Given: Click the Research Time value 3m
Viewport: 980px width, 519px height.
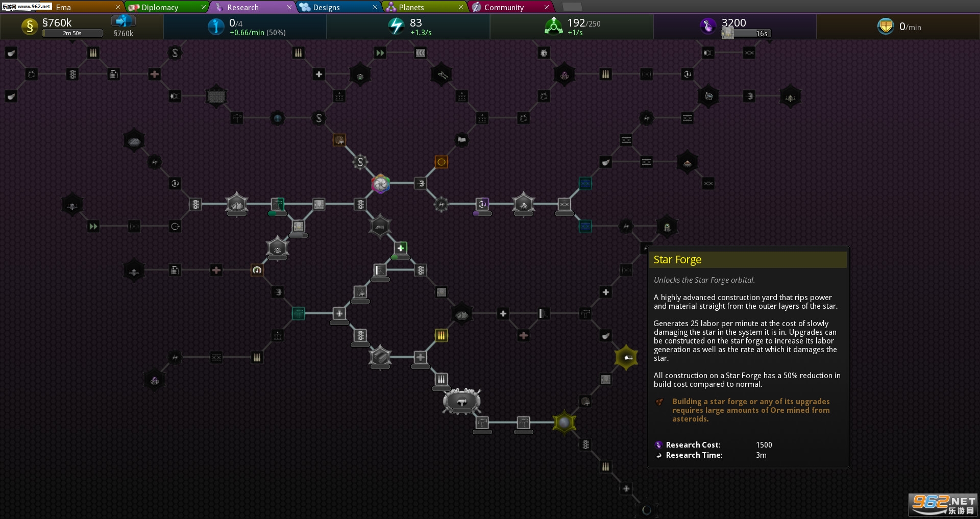Looking at the screenshot, I should point(761,455).
